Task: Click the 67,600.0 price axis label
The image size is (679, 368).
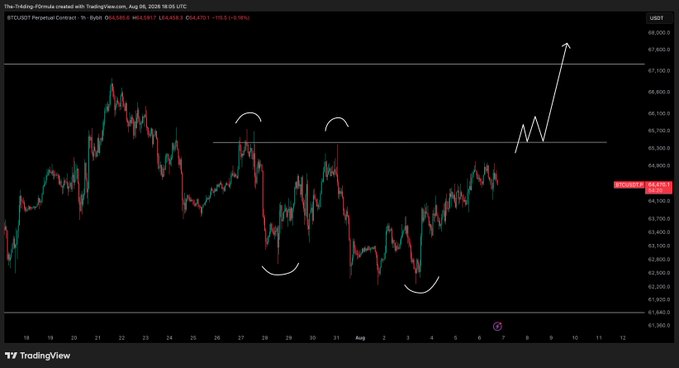Action: 659,50
